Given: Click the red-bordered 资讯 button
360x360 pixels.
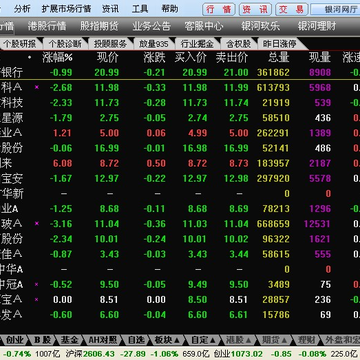Looking at the screenshot, I should pos(255,9).
